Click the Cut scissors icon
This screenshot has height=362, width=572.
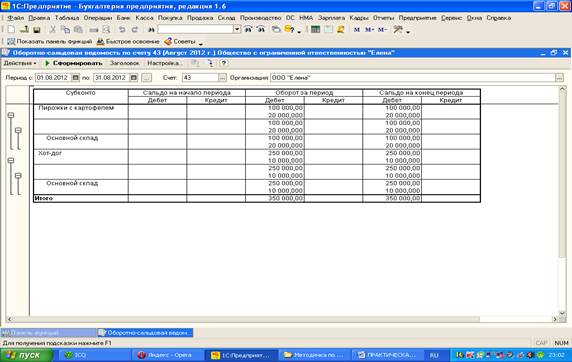pos(53,30)
